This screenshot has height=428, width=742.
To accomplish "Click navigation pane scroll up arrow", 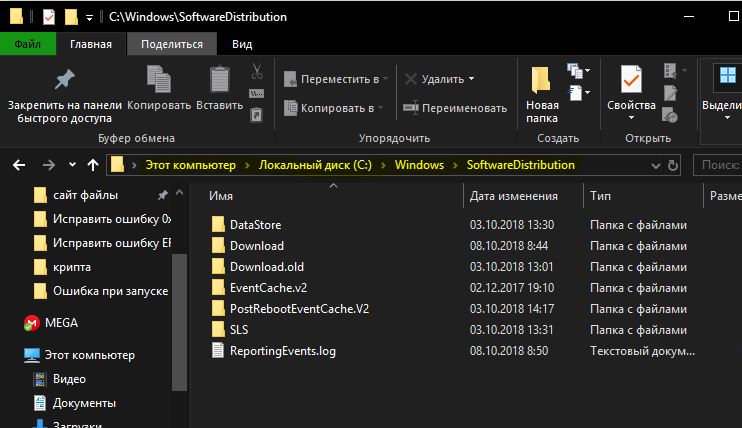I will pyautogui.click(x=179, y=193).
